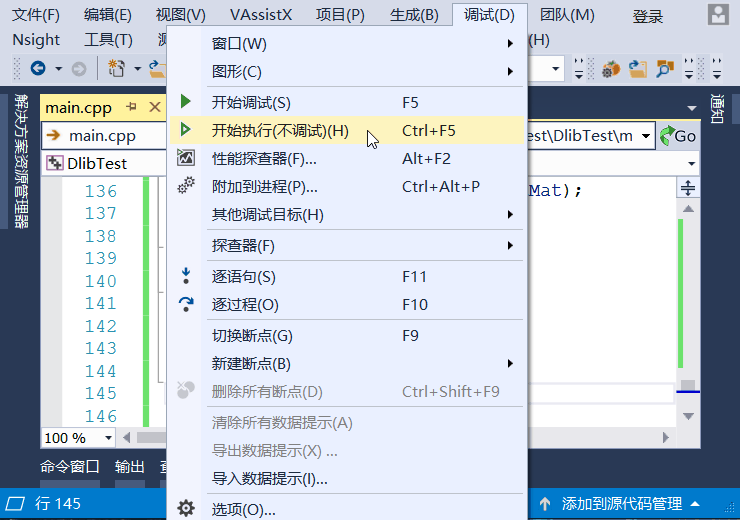The height and width of the screenshot is (520, 740).
Task: Select 开始执行(不调试)(H) menu entry
Action: pyautogui.click(x=346, y=130)
